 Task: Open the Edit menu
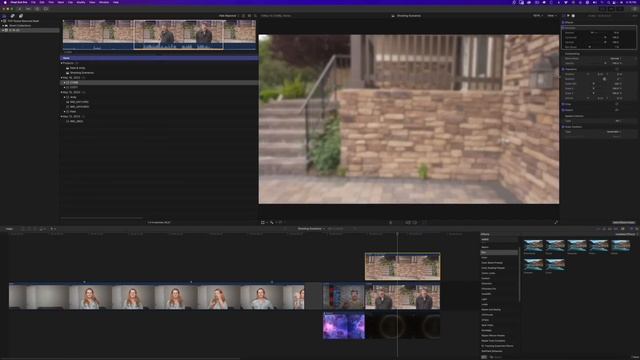coord(42,2)
